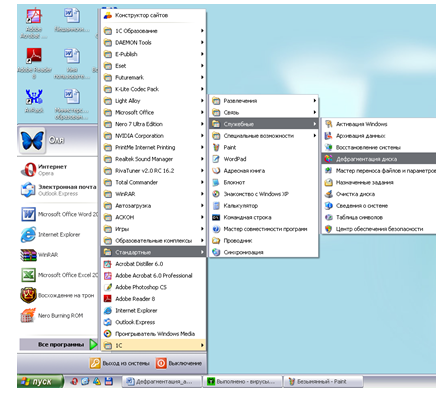Open Проводник from Standard submenu
The width and height of the screenshot is (440, 393).
pyautogui.click(x=263, y=241)
